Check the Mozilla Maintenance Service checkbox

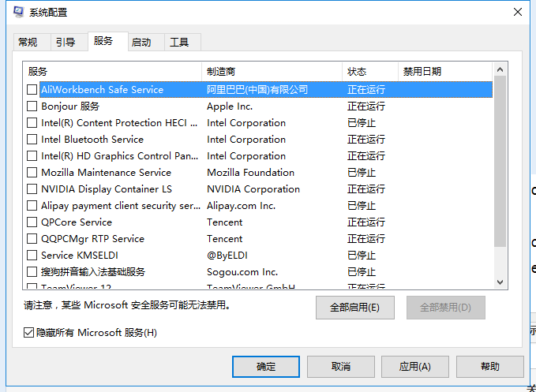coord(32,173)
